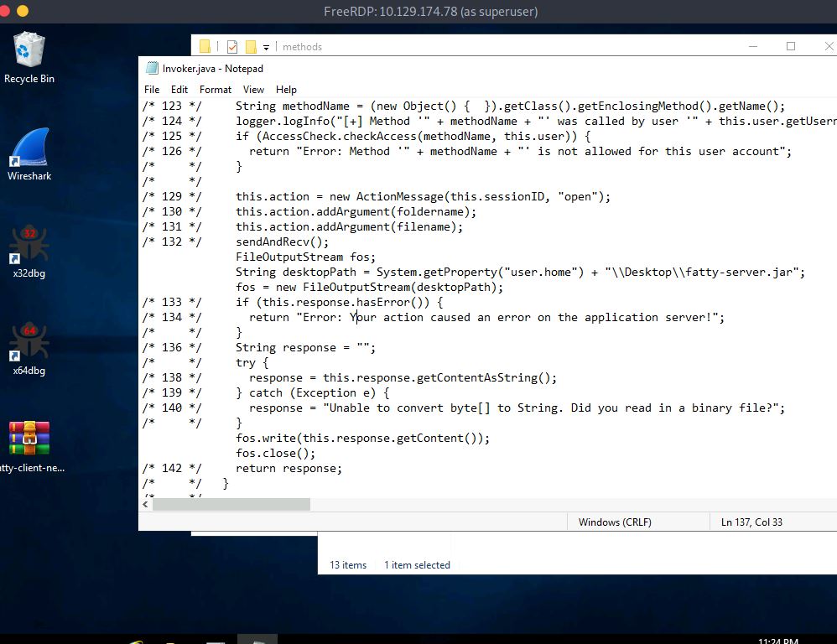837x644 pixels.
Task: Open the File menu in Notepad
Action: (x=152, y=90)
